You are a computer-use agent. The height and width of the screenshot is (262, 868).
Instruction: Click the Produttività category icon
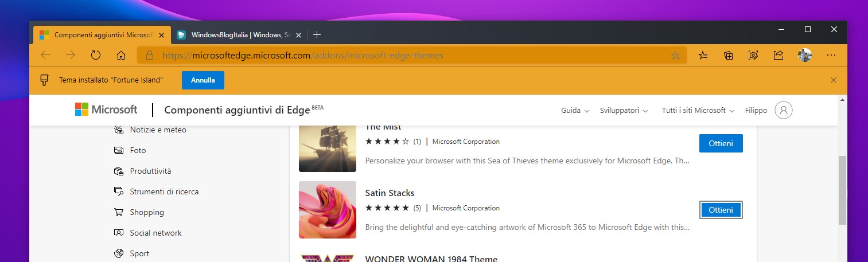[x=119, y=171]
